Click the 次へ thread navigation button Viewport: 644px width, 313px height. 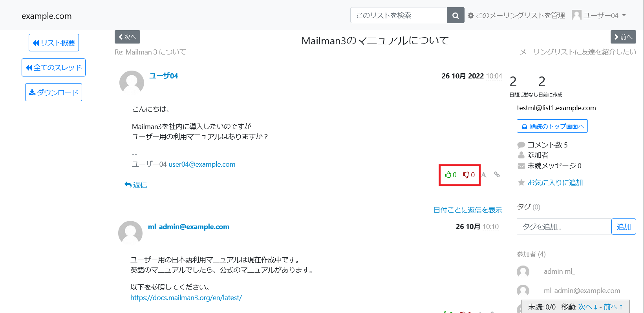pyautogui.click(x=127, y=37)
